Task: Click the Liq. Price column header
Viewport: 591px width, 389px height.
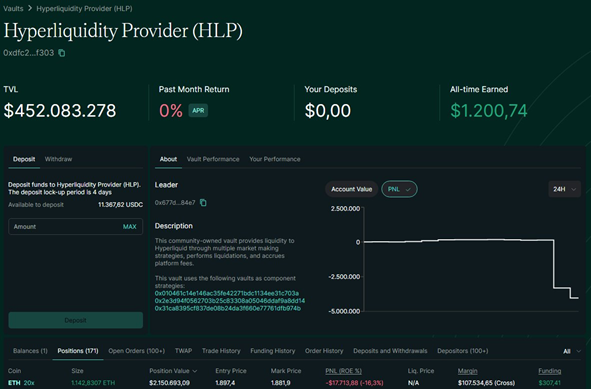Action: 421,371
